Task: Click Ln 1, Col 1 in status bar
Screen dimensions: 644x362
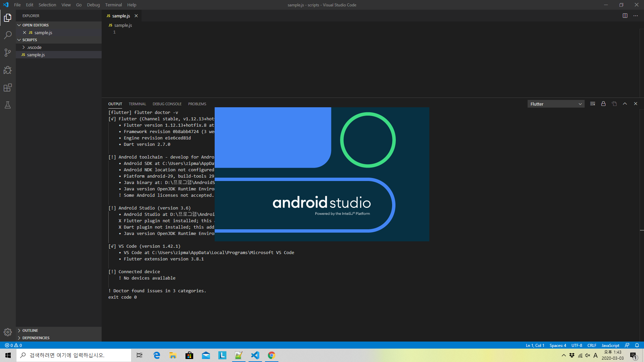Action: coord(535,345)
